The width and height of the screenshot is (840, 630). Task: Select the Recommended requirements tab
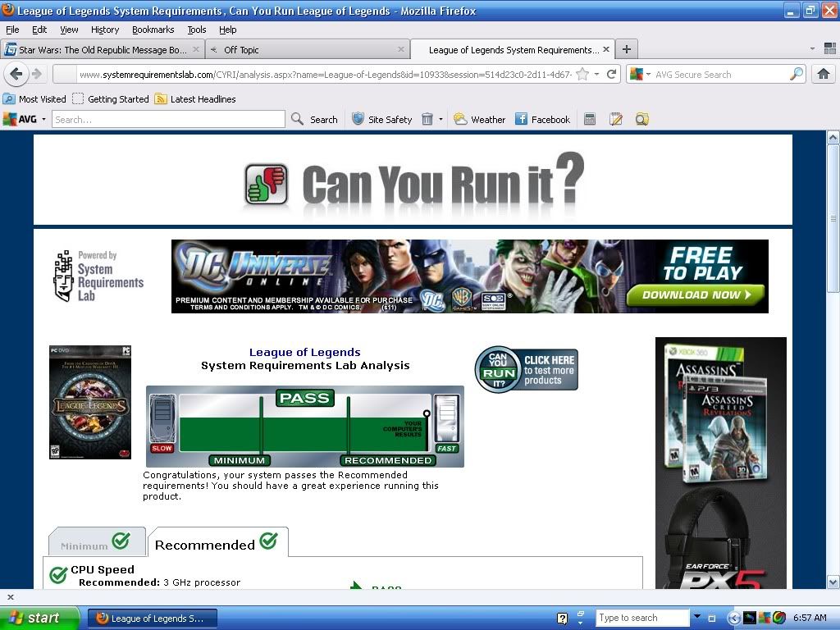click(x=217, y=542)
